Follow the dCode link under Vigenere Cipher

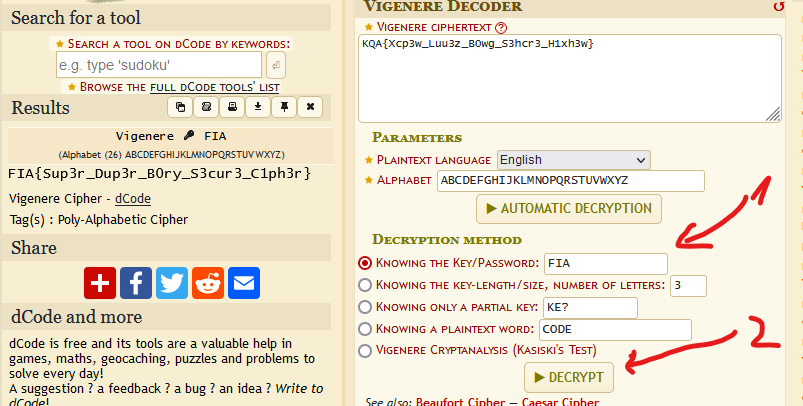click(133, 199)
